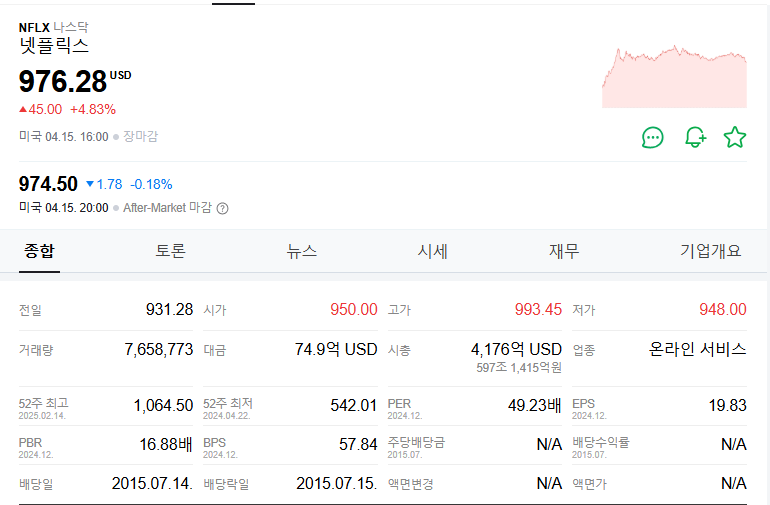Click the current price 976.28

(63, 81)
